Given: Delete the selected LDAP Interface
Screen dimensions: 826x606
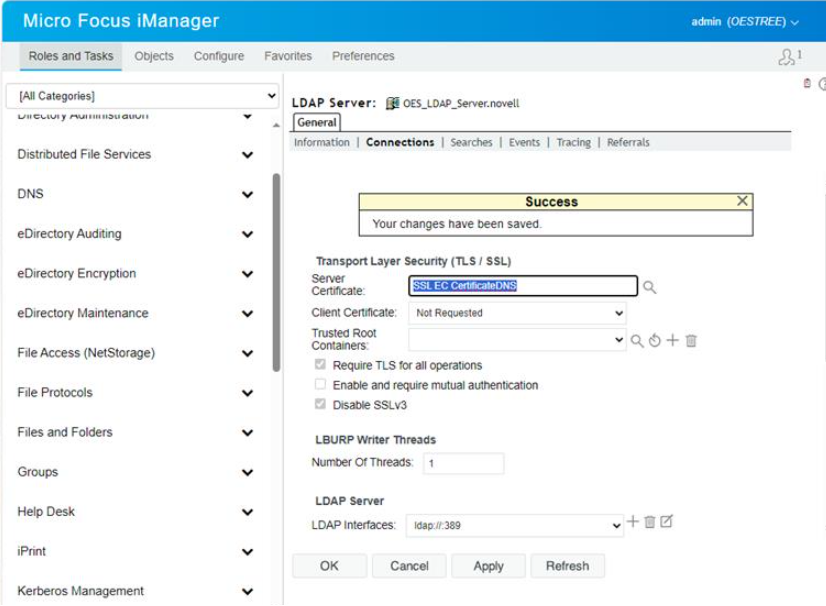Looking at the screenshot, I should point(650,519).
